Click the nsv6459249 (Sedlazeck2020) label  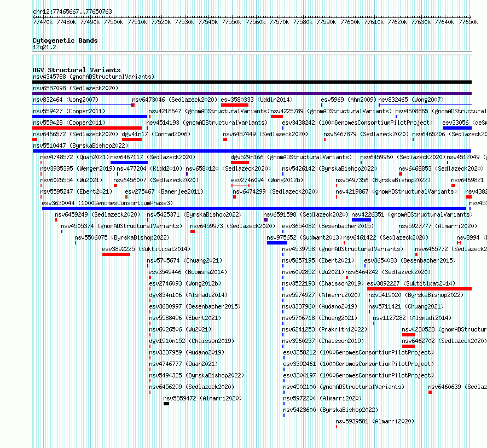tap(97, 214)
